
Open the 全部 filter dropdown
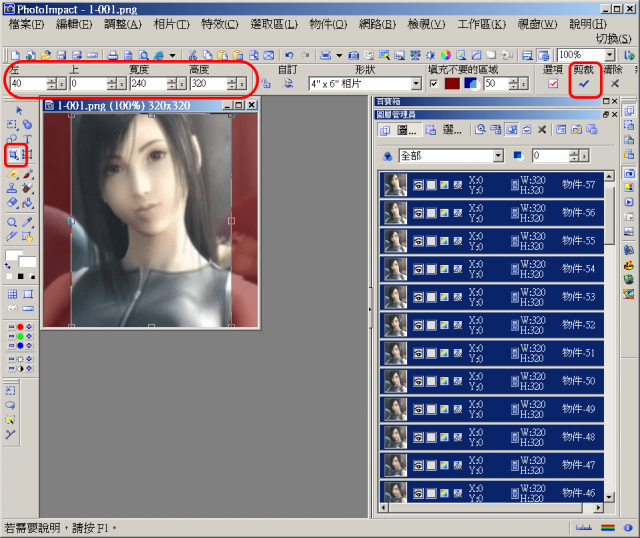click(498, 156)
